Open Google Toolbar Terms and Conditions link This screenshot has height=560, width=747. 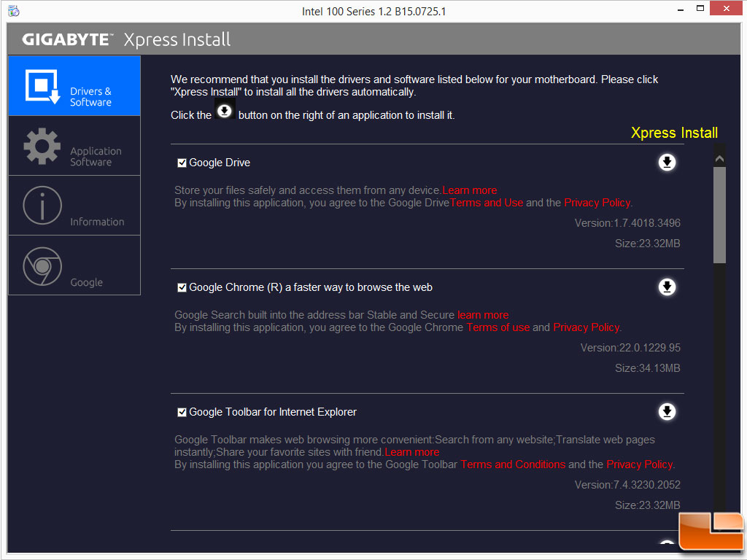[513, 464]
